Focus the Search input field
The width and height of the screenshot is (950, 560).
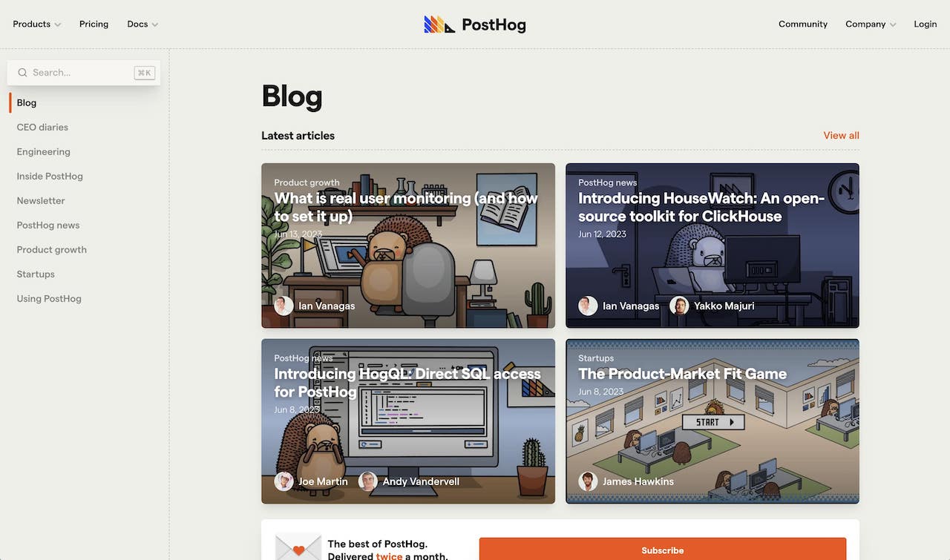coord(84,73)
